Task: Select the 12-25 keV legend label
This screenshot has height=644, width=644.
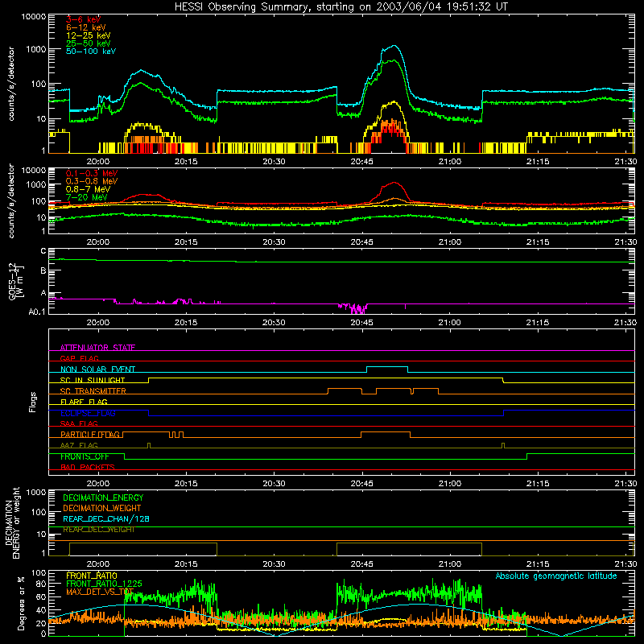Action: pos(88,35)
